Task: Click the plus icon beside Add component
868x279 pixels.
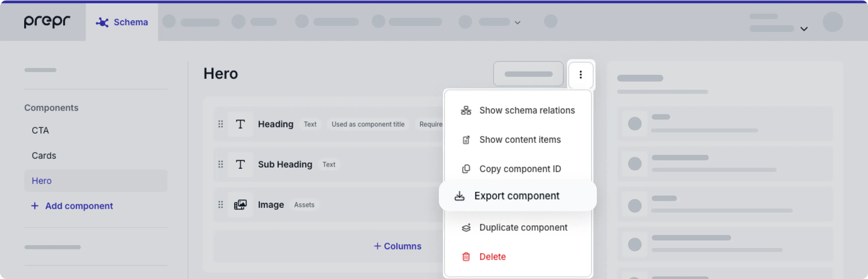Action: pos(35,206)
